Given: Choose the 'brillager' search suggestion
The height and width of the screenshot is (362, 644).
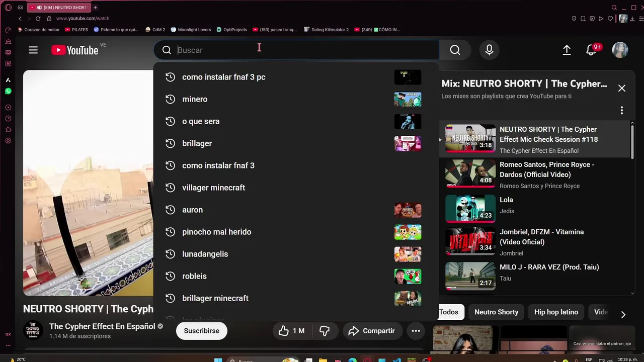Looking at the screenshot, I should click(x=296, y=143).
